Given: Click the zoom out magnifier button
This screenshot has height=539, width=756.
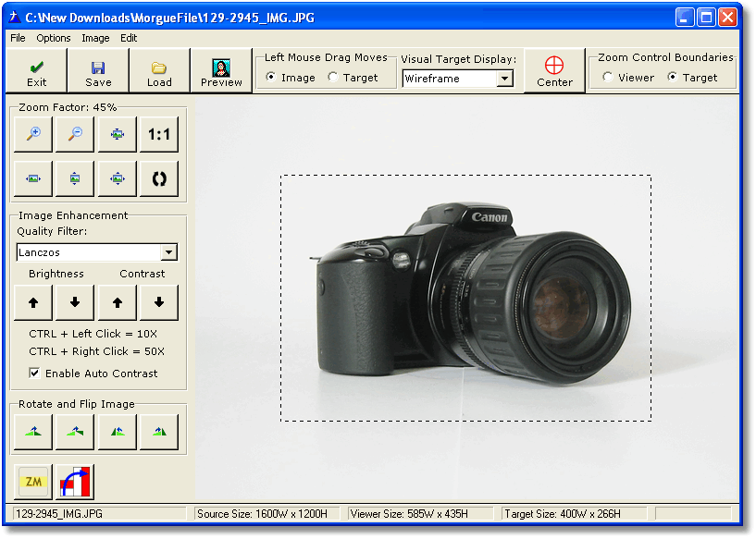Looking at the screenshot, I should pos(75,134).
